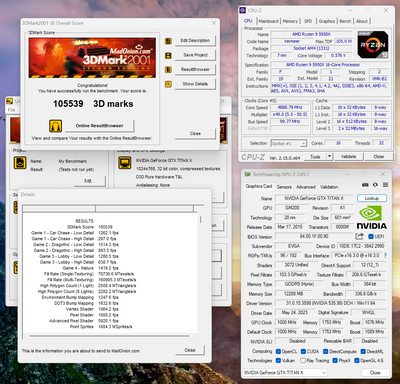Toggle the PhysX checkbox
Viewport: 400px width, 384px height.
[334, 360]
